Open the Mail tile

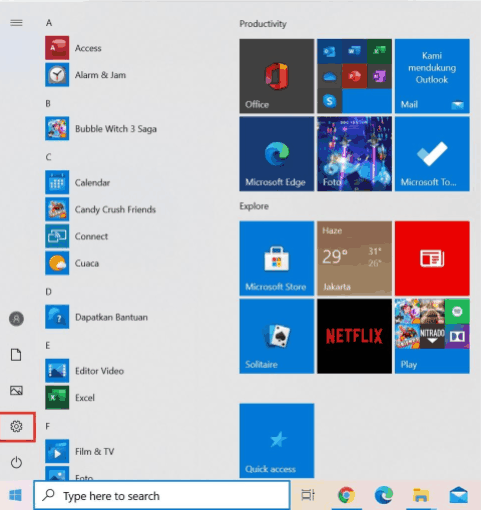[432, 76]
